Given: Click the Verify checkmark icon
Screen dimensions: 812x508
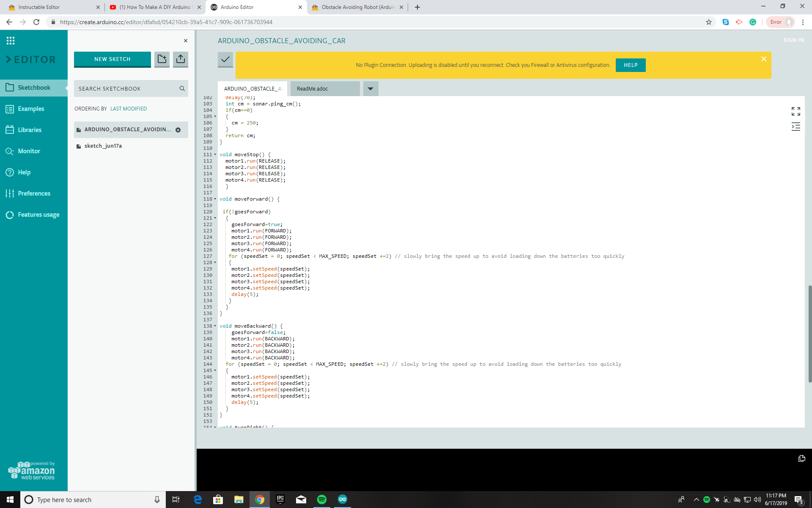Looking at the screenshot, I should click(x=225, y=59).
